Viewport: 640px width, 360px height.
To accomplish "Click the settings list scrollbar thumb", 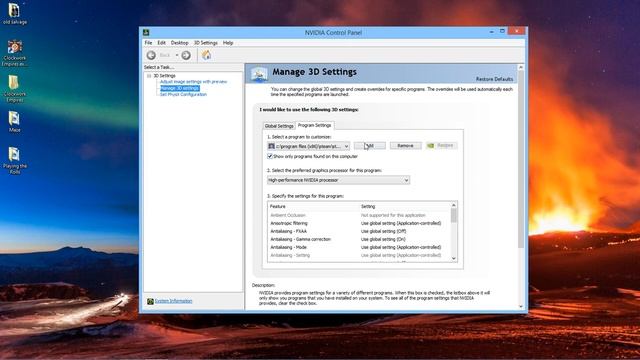I will (x=453, y=216).
